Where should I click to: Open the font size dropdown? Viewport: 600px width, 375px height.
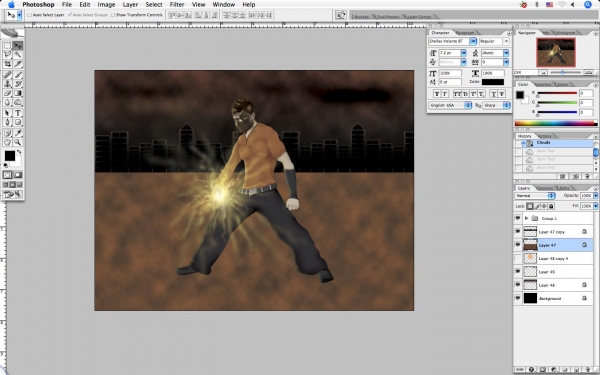pyautogui.click(x=463, y=53)
